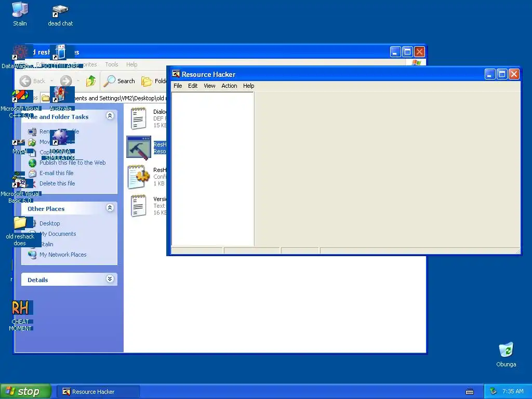This screenshot has width=532, height=399.
Task: Click E-mail this file link
Action: [x=56, y=173]
